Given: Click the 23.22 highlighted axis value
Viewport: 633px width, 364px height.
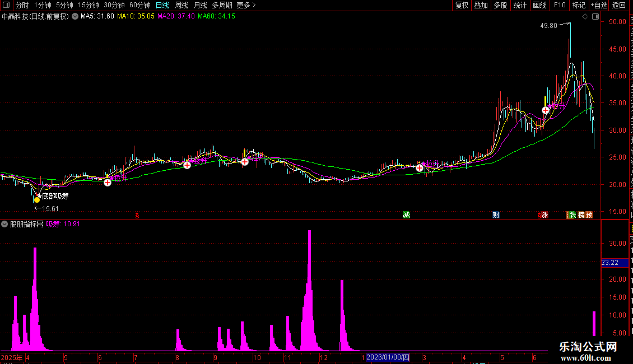Looking at the screenshot, I should point(614,263).
